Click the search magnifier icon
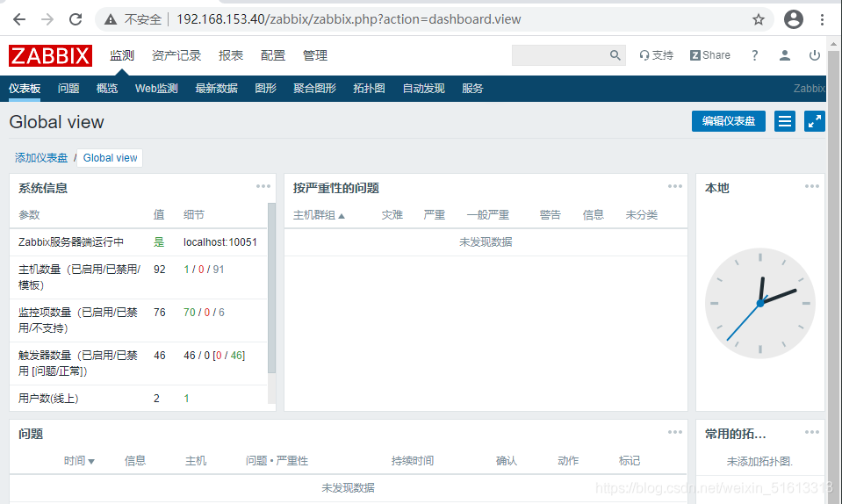842x504 pixels. [x=615, y=55]
